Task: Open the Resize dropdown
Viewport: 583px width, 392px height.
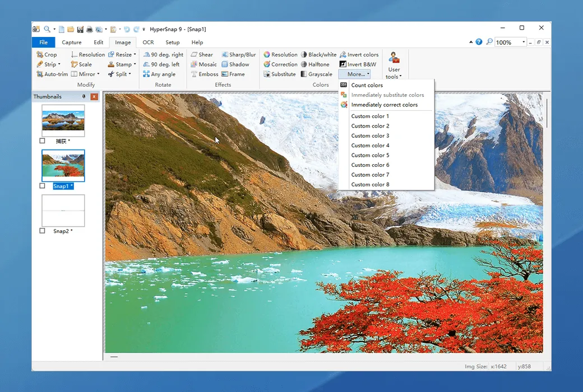Action: coord(122,54)
